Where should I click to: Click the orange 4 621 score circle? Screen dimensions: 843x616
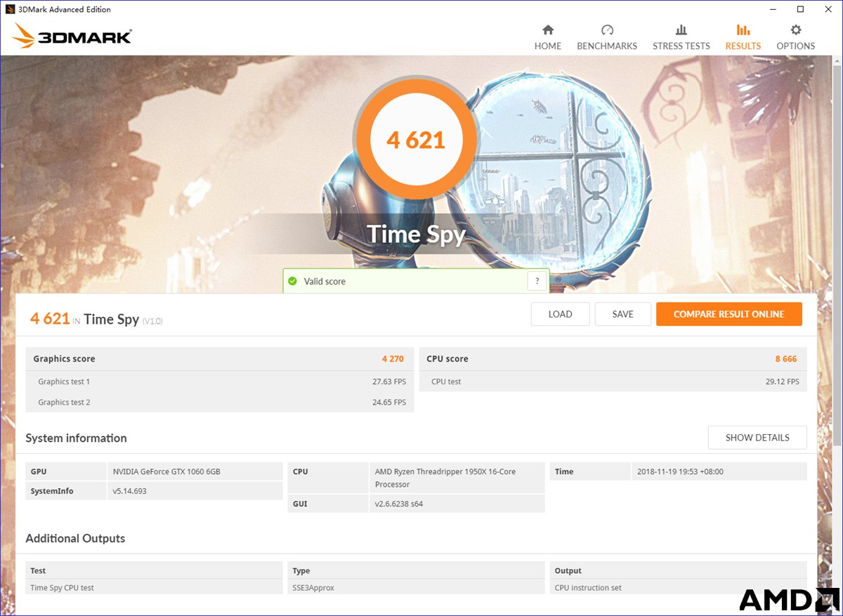(x=416, y=139)
